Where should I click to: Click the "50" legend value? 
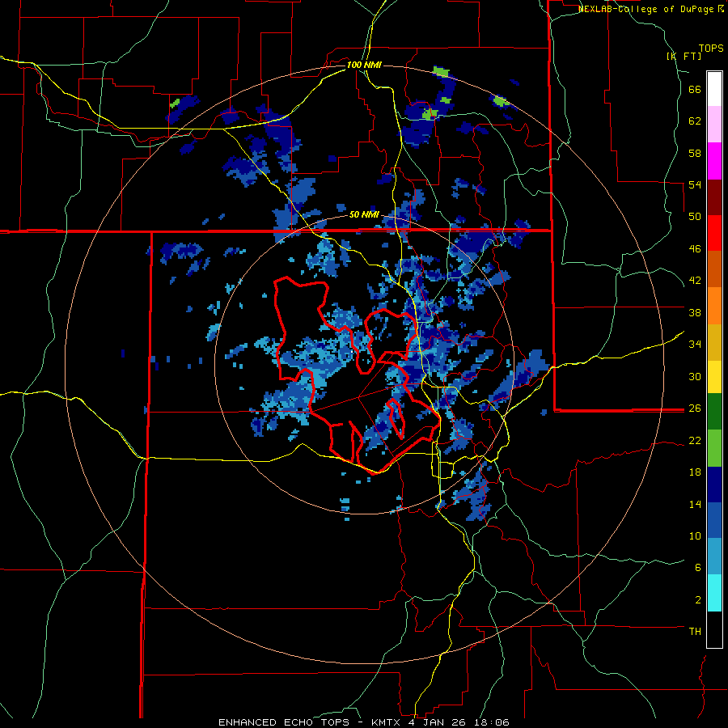point(695,217)
